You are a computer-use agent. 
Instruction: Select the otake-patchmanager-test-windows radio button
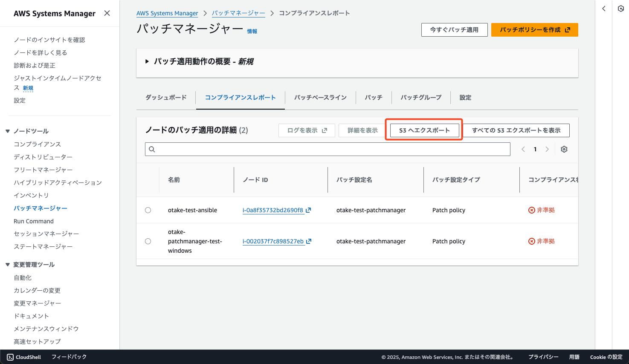(148, 241)
